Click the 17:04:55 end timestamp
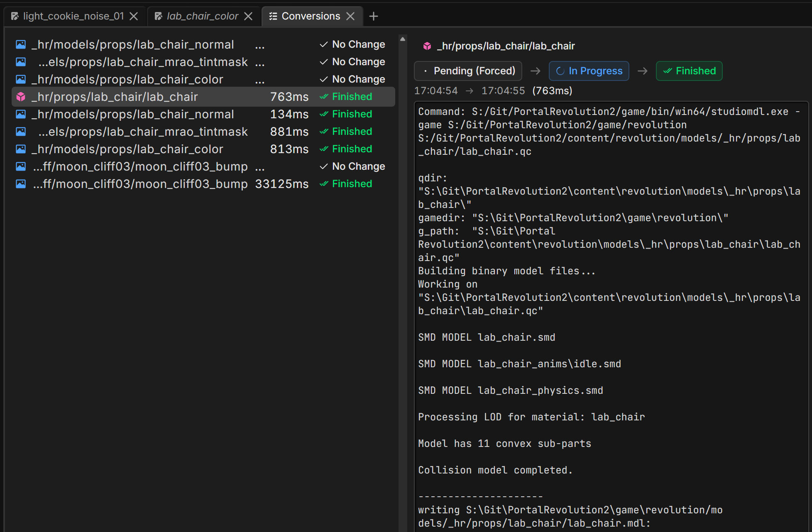This screenshot has width=812, height=532. pyautogui.click(x=503, y=91)
